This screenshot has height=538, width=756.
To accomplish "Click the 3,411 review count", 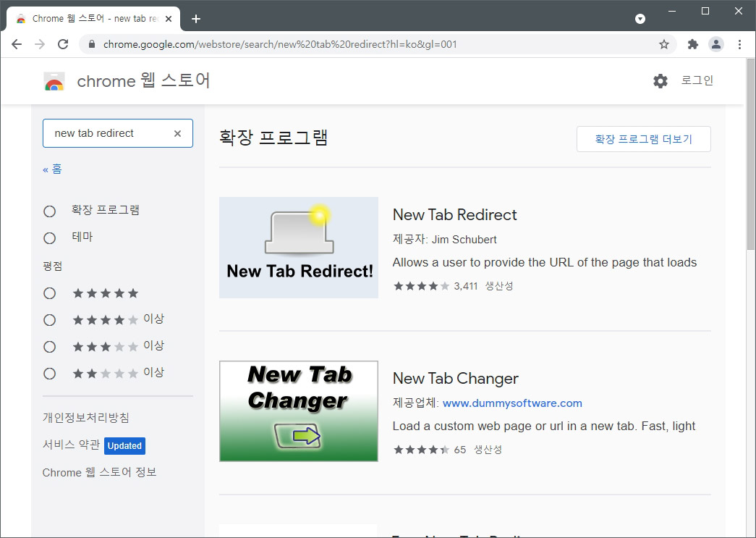I will [x=466, y=286].
